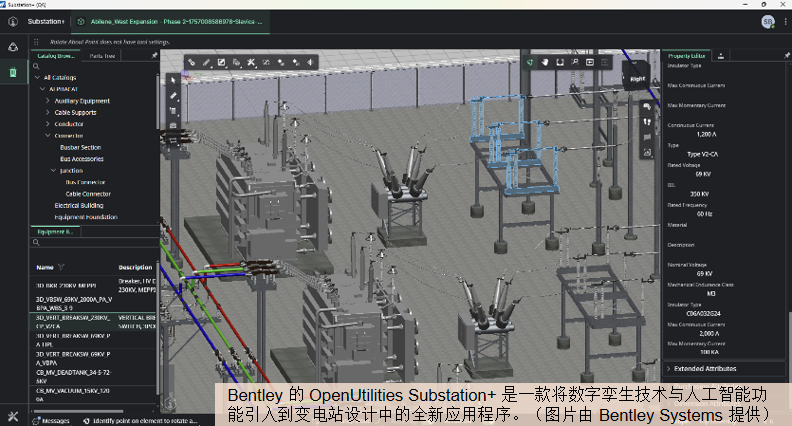Sort by the Description column header
The width and height of the screenshot is (792, 426).
pos(135,267)
